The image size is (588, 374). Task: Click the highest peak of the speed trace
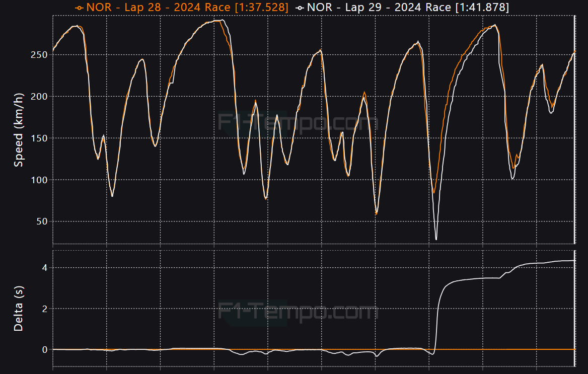tap(220, 20)
